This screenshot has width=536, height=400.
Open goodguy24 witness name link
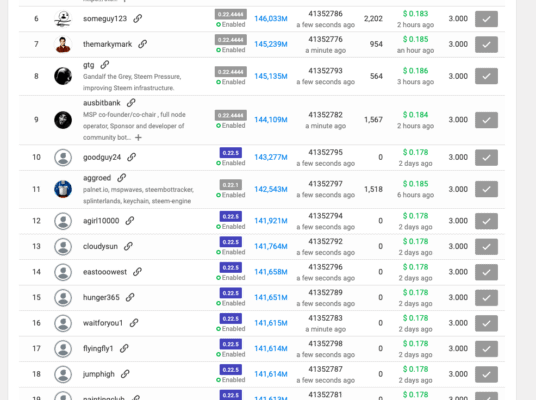coord(102,157)
